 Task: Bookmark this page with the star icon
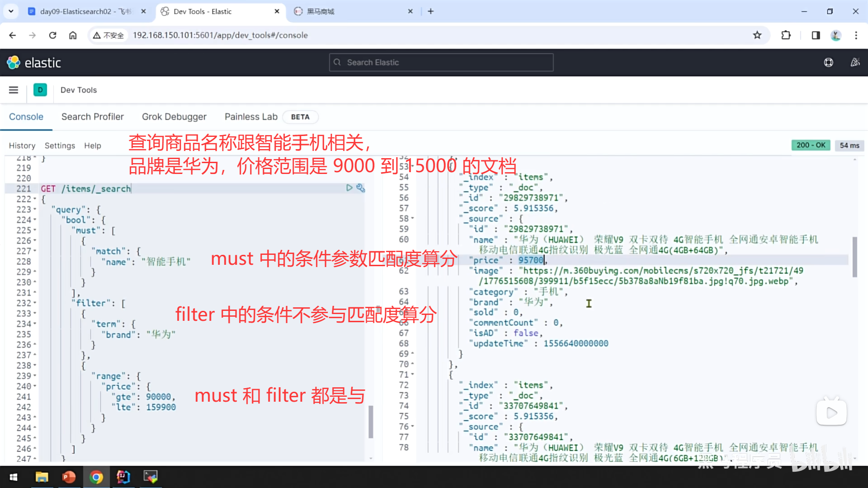click(757, 35)
